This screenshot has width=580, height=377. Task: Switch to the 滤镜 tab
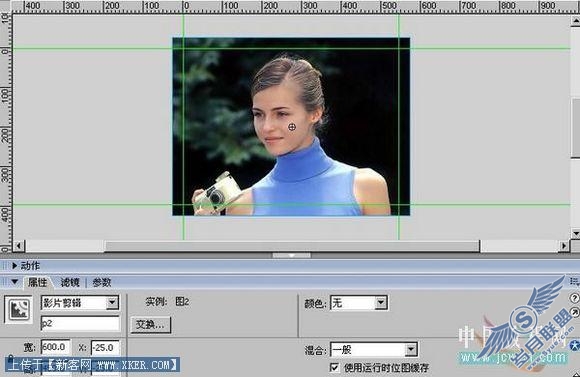click(70, 282)
